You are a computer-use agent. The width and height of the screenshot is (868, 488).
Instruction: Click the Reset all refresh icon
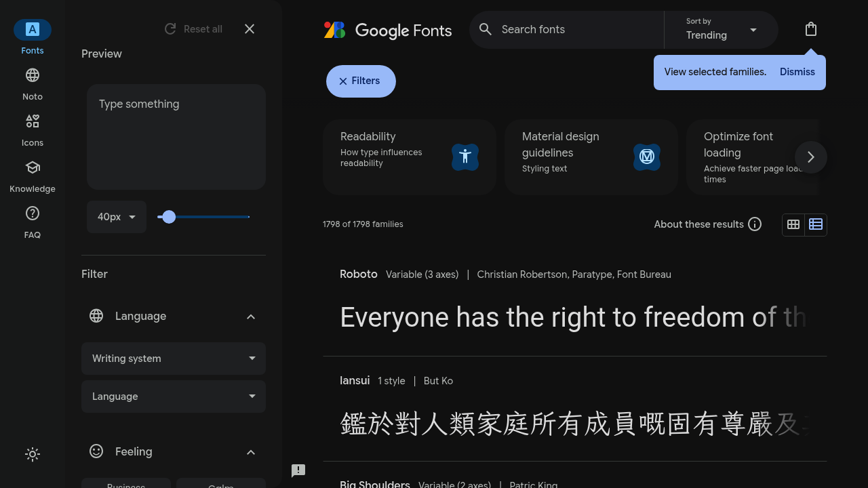coord(170,28)
